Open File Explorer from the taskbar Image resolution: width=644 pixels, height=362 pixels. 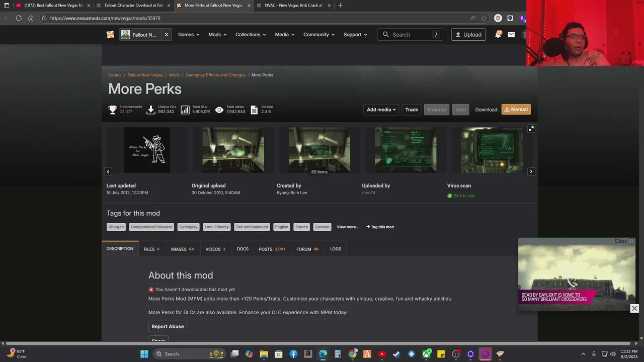(264, 354)
